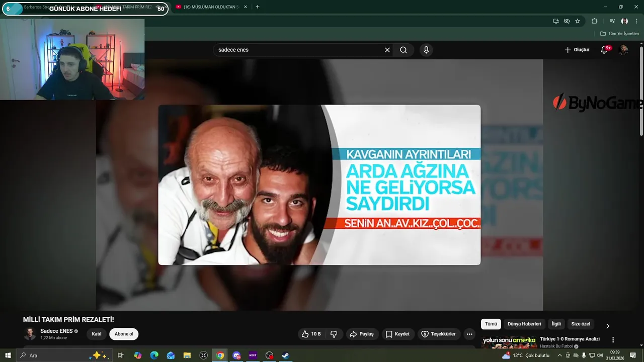644x362 pixels.
Task: Select Dünya Haberleri filter chip
Action: tap(524, 324)
